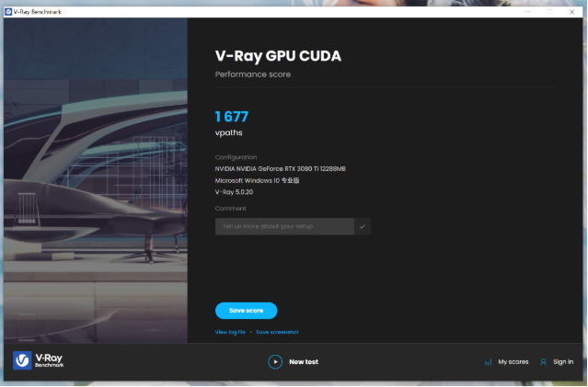Confirm comment with the checkmark button
The width and height of the screenshot is (588, 387).
[363, 226]
